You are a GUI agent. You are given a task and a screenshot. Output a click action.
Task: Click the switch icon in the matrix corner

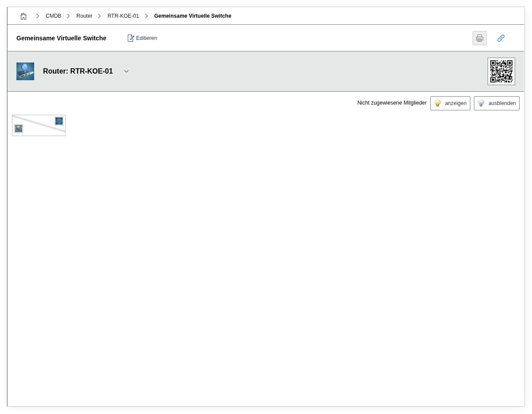[x=59, y=121]
